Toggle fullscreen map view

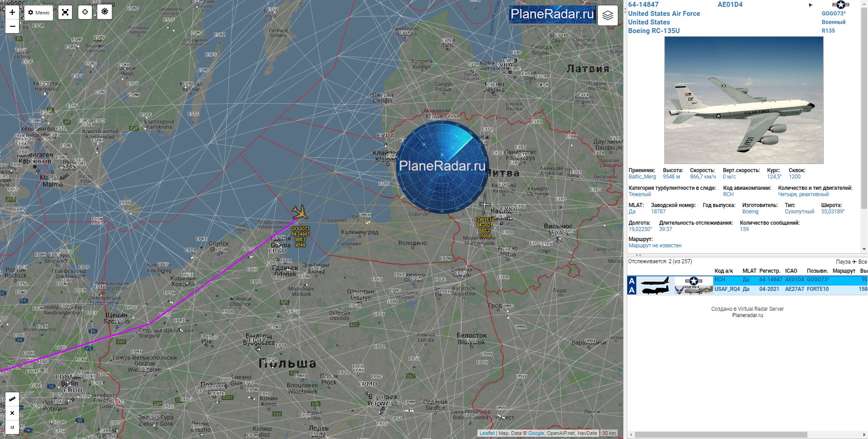pos(65,12)
